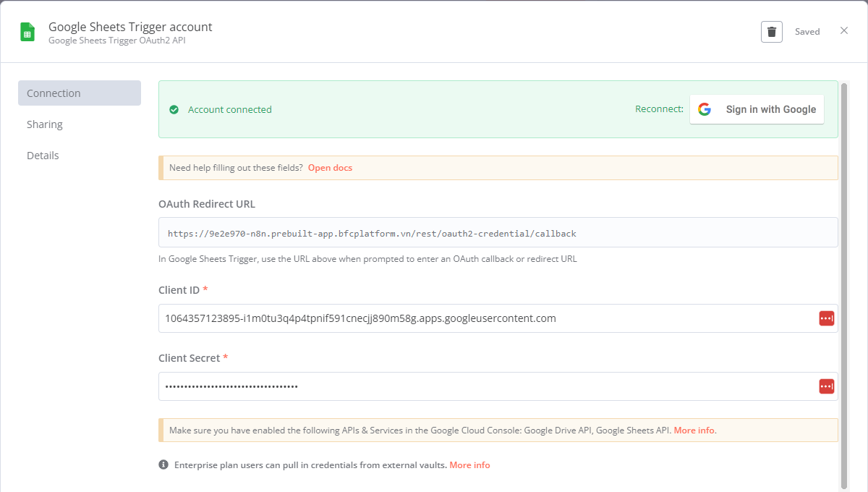The width and height of the screenshot is (868, 492).
Task: Click the hint text below redirect URL
Action: 367,259
